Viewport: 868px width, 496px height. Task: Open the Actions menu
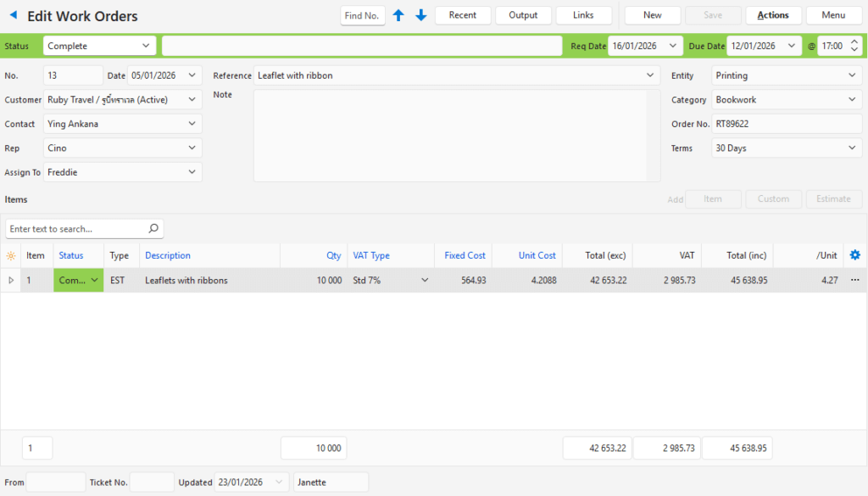coord(772,15)
